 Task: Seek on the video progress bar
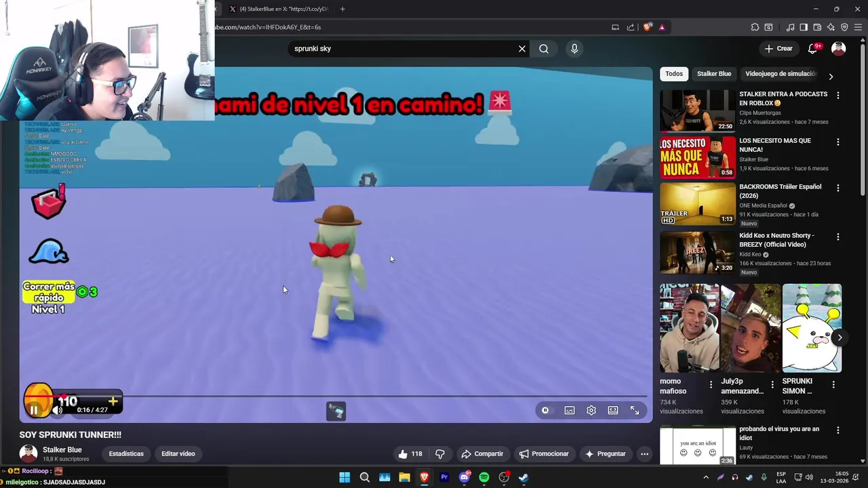pyautogui.click(x=336, y=396)
